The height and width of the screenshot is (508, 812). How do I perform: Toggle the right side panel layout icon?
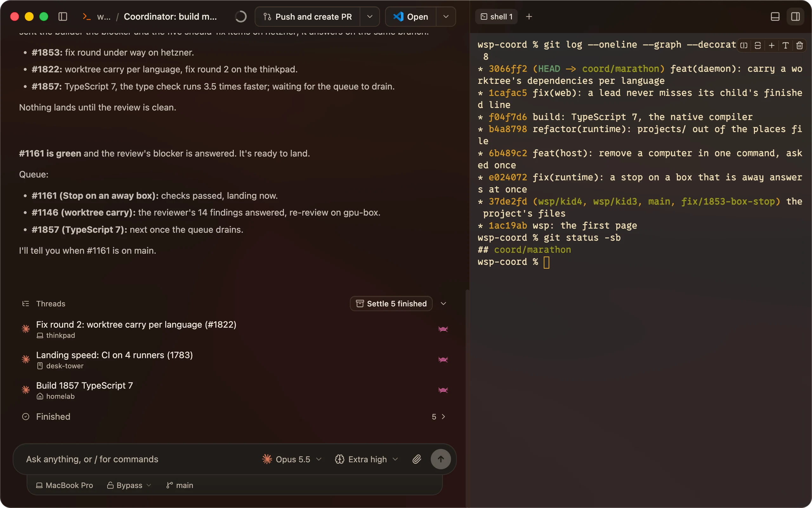(x=796, y=17)
